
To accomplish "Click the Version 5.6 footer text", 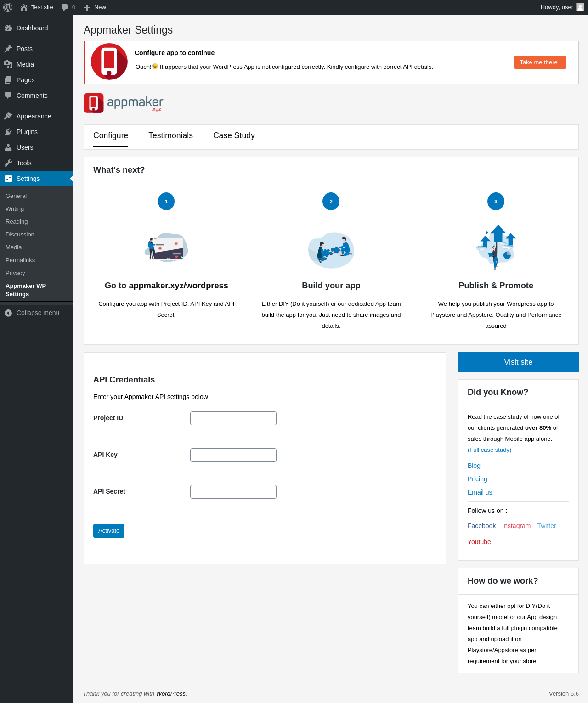I will (x=564, y=693).
